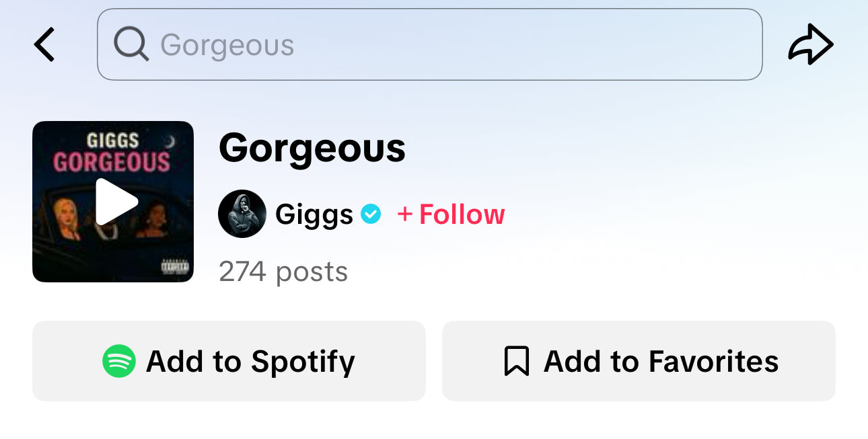Follow Giggs
The width and height of the screenshot is (868, 439).
(x=461, y=214)
